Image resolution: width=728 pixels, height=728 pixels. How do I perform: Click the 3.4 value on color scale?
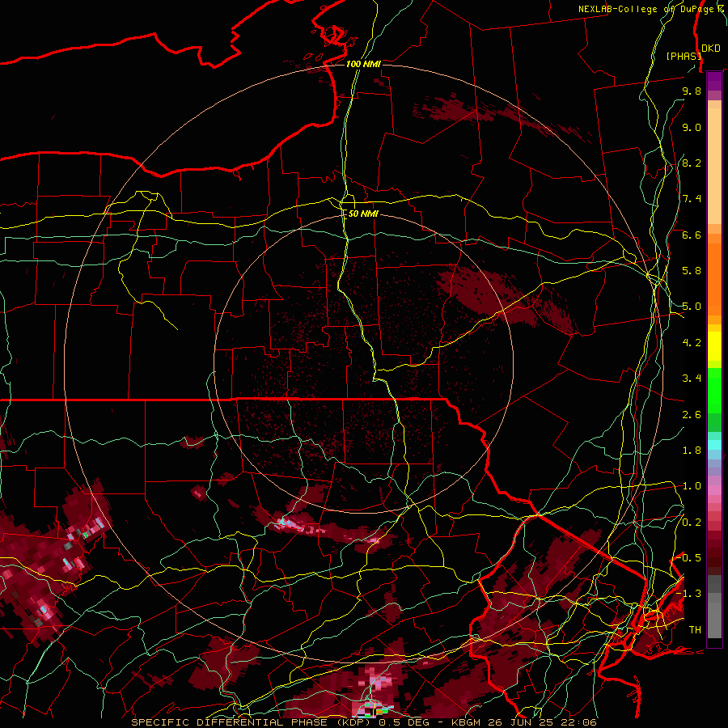pos(692,379)
